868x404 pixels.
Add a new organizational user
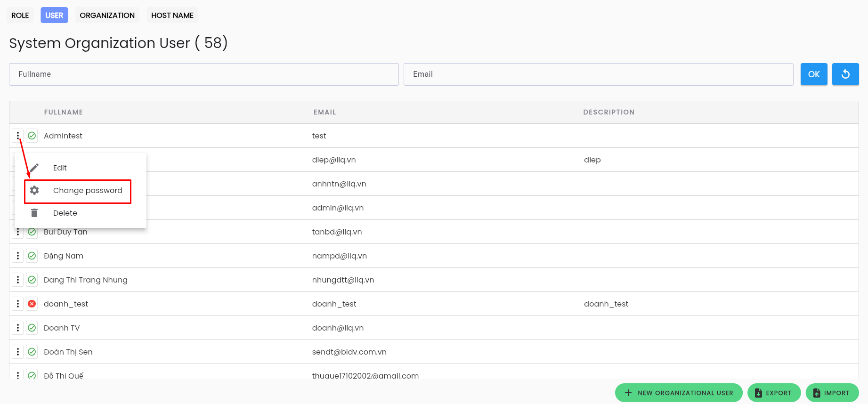pyautogui.click(x=679, y=393)
